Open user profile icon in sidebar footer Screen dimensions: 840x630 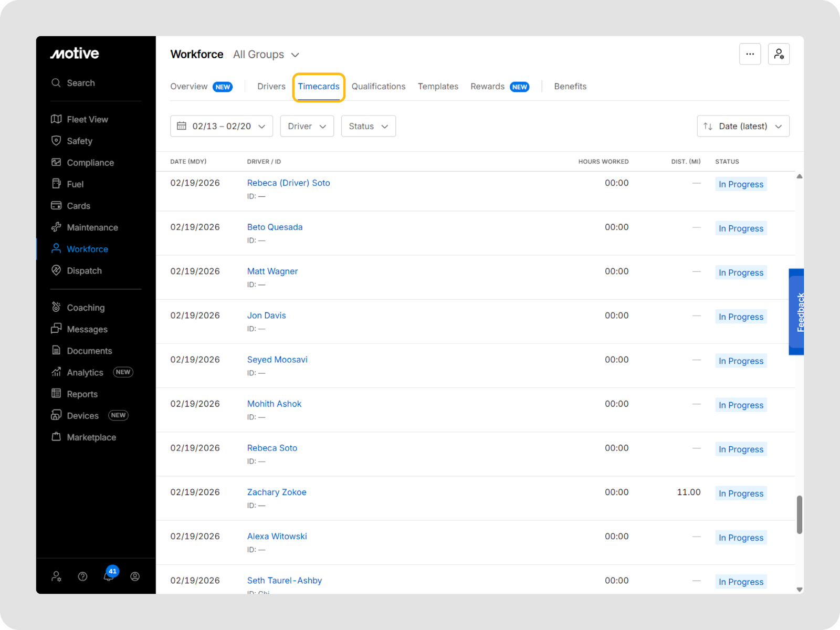pos(135,576)
